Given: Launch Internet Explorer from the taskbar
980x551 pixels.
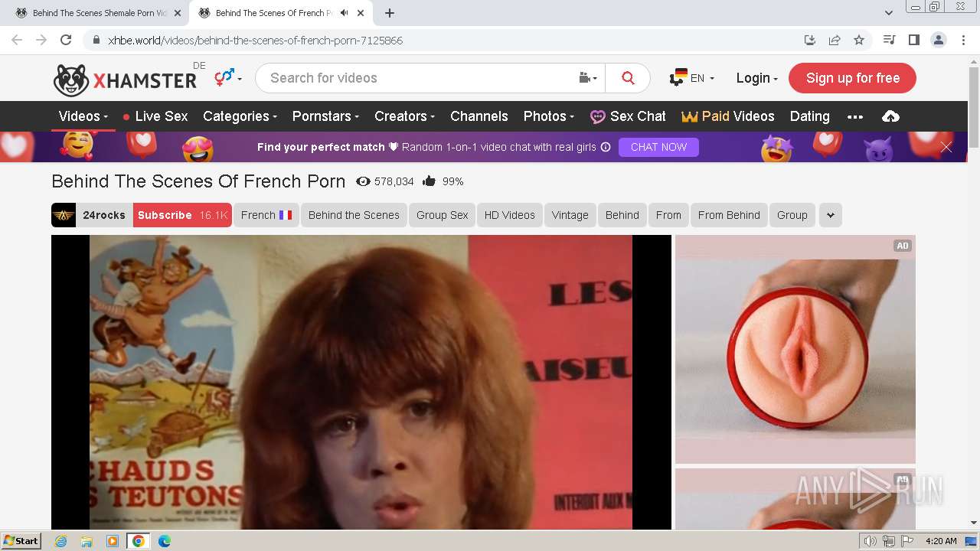Looking at the screenshot, I should click(x=60, y=541).
